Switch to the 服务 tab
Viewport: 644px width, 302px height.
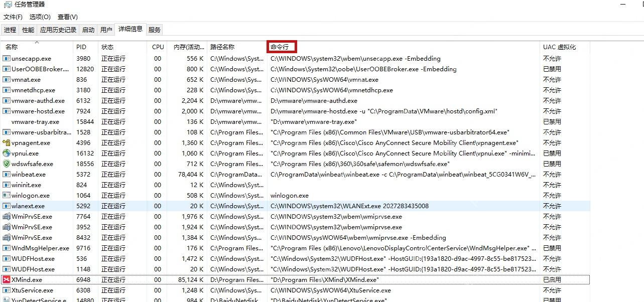155,30
